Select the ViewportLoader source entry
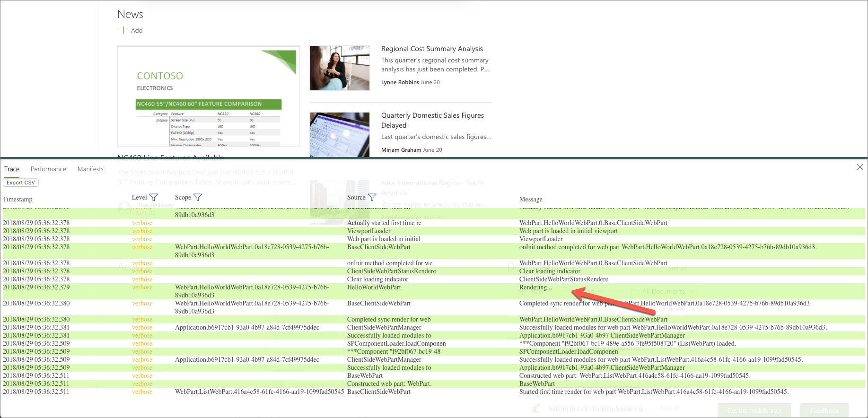 (369, 231)
